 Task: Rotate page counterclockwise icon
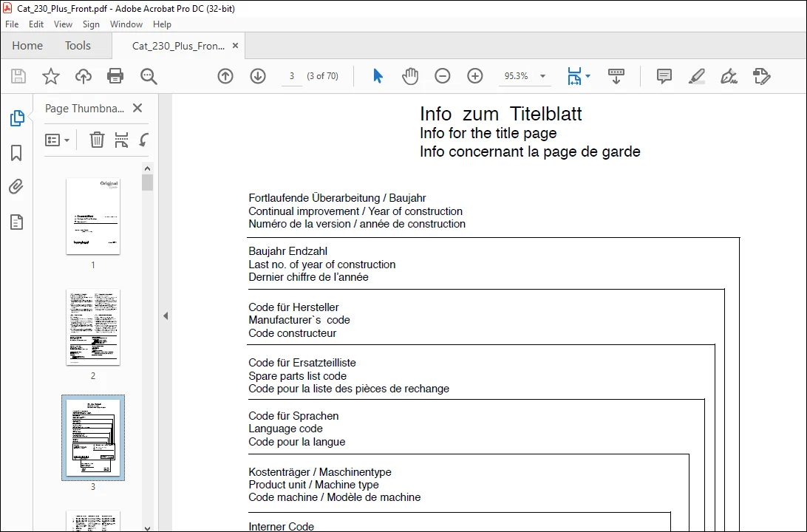(x=144, y=140)
